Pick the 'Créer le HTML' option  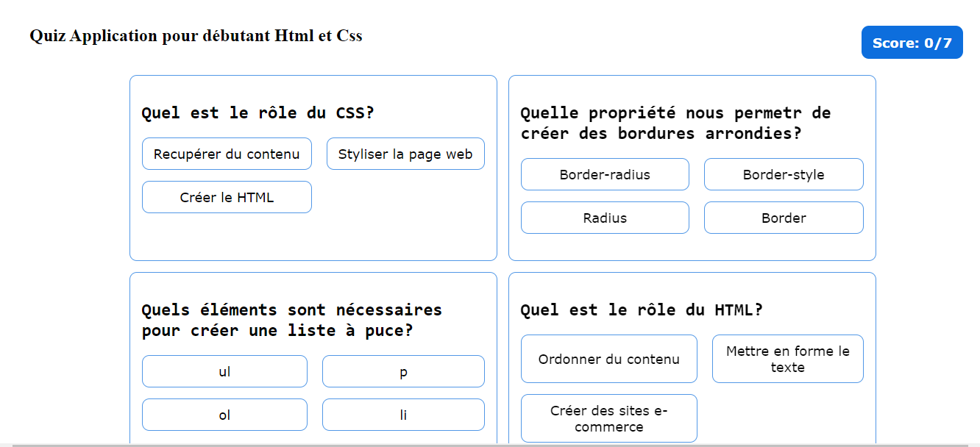click(x=227, y=197)
